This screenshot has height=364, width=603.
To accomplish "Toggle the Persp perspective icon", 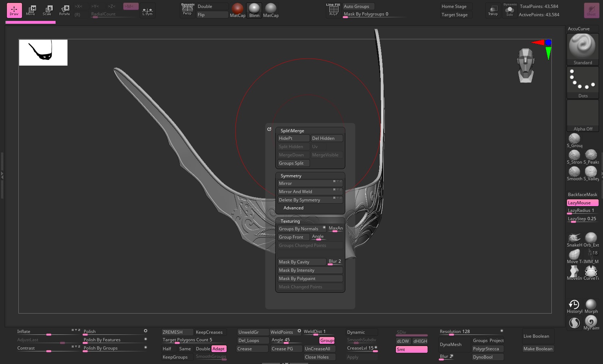I will [x=187, y=10].
